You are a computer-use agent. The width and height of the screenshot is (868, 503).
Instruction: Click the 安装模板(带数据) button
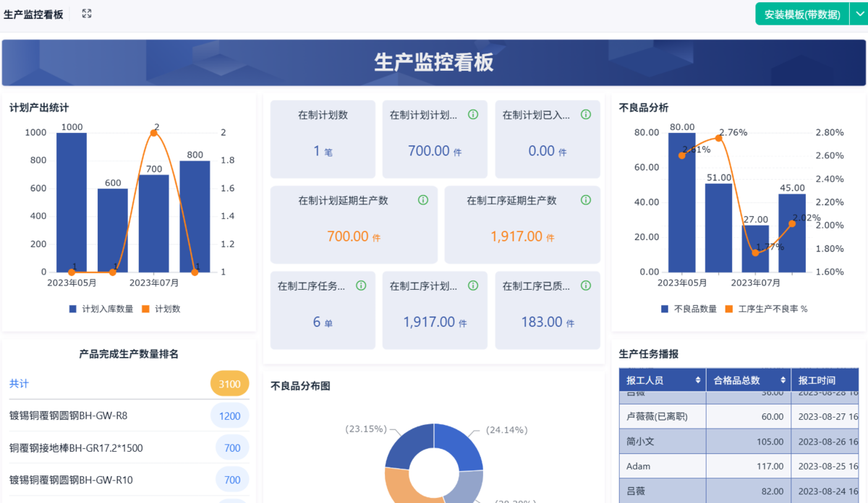coord(802,14)
